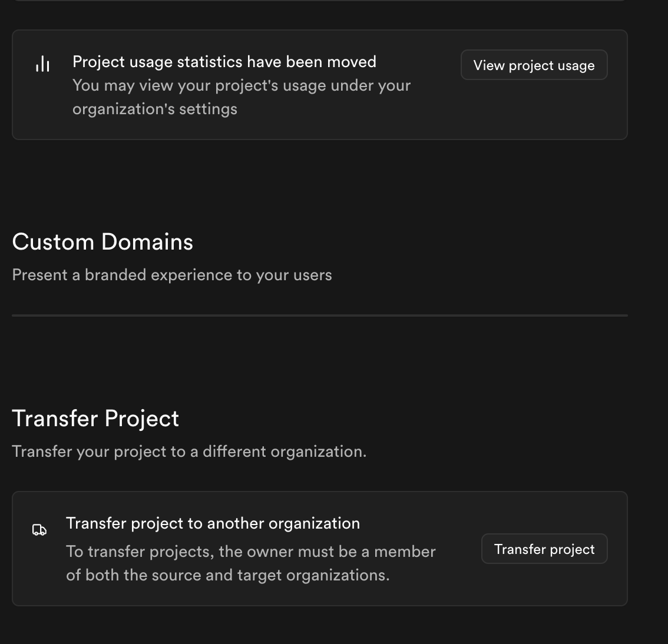
Task: Click empty space between divider and Transfer Project heading
Action: point(320,362)
